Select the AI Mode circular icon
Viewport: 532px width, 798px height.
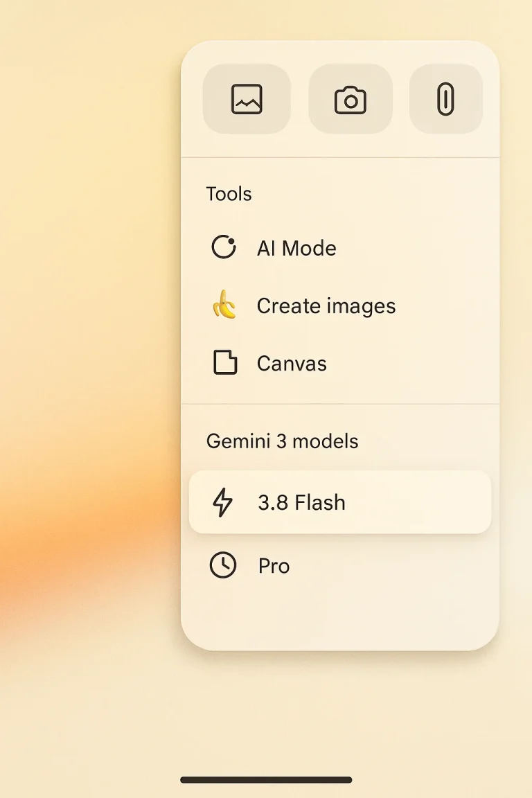pyautogui.click(x=224, y=247)
